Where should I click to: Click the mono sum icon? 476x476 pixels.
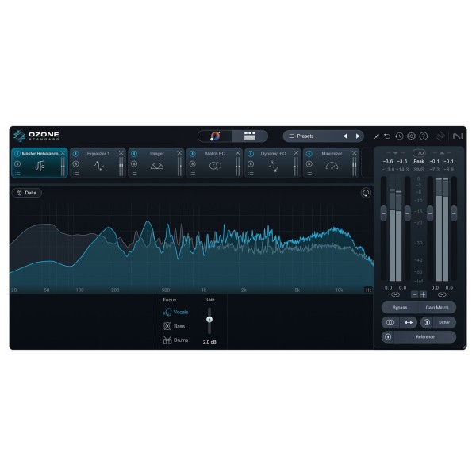click(390, 322)
